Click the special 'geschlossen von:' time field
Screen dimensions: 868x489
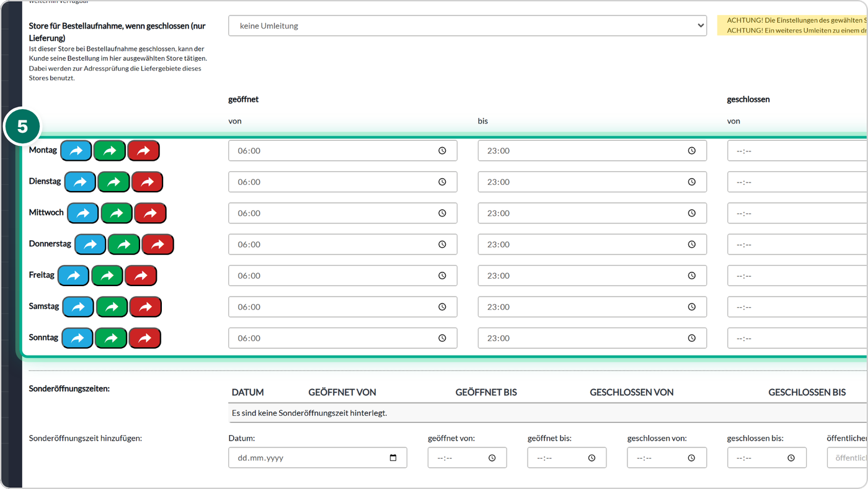tap(667, 458)
